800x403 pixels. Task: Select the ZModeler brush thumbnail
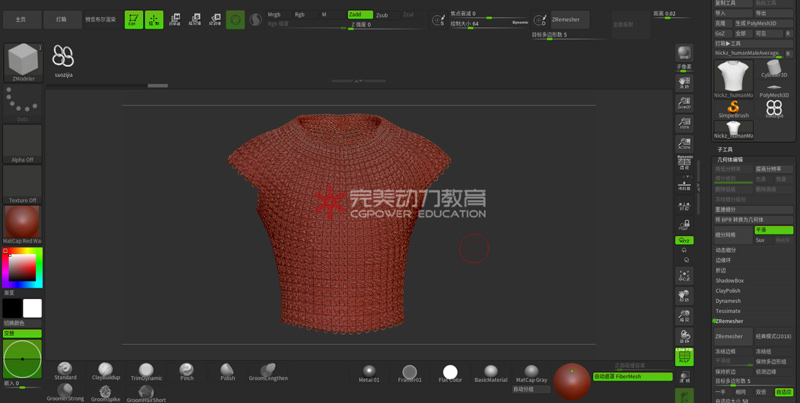coord(22,62)
